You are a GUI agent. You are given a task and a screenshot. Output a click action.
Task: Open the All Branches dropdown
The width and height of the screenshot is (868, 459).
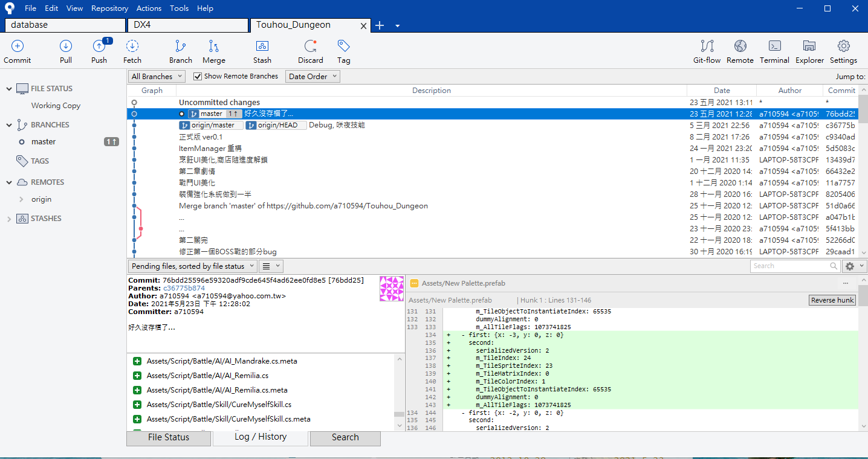pyautogui.click(x=157, y=76)
